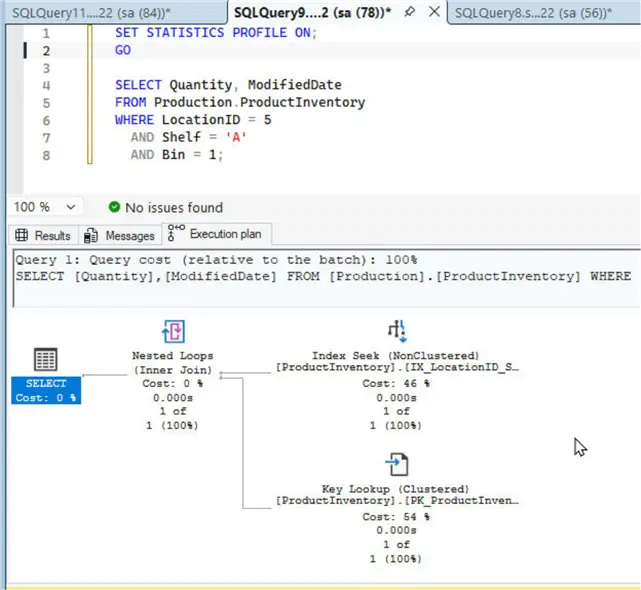Open the 100 % zoom dropdown
The image size is (641, 590).
45,207
